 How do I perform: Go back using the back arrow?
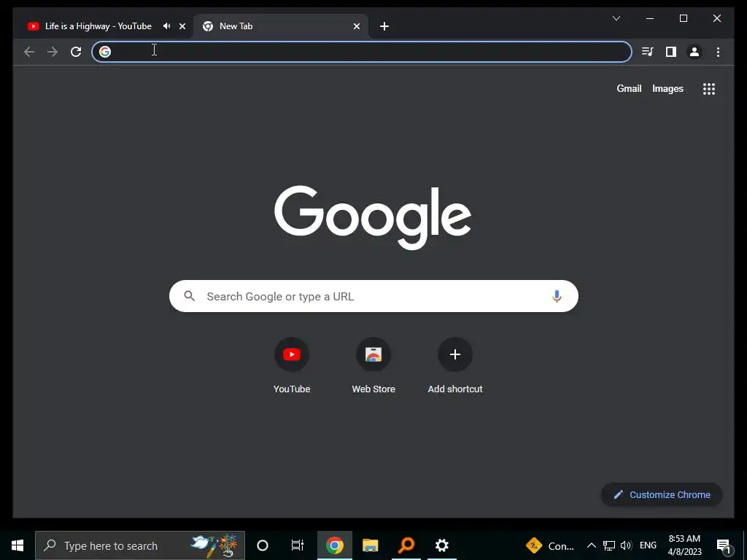pos(29,52)
